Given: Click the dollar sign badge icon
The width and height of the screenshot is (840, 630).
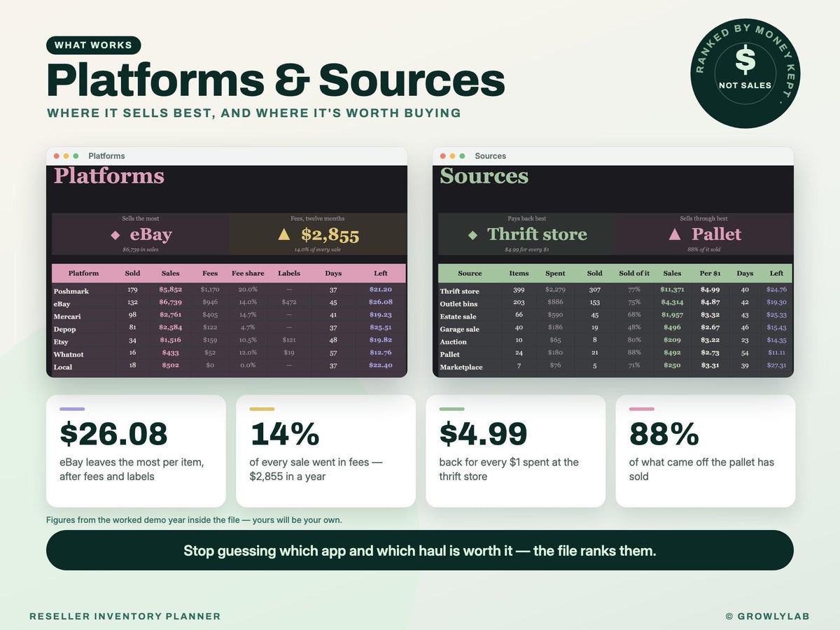Looking at the screenshot, I should point(745,61).
